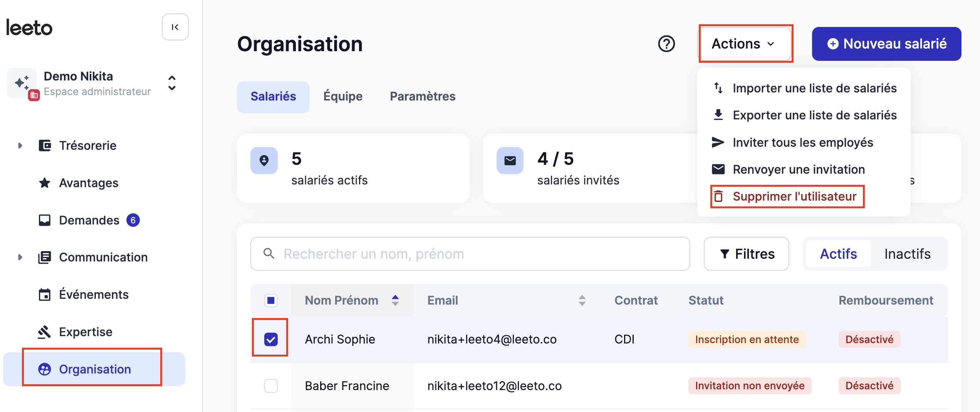Image resolution: width=980 pixels, height=412 pixels.
Task: Expand the Trésorerie submenu arrow
Action: tap(20, 146)
